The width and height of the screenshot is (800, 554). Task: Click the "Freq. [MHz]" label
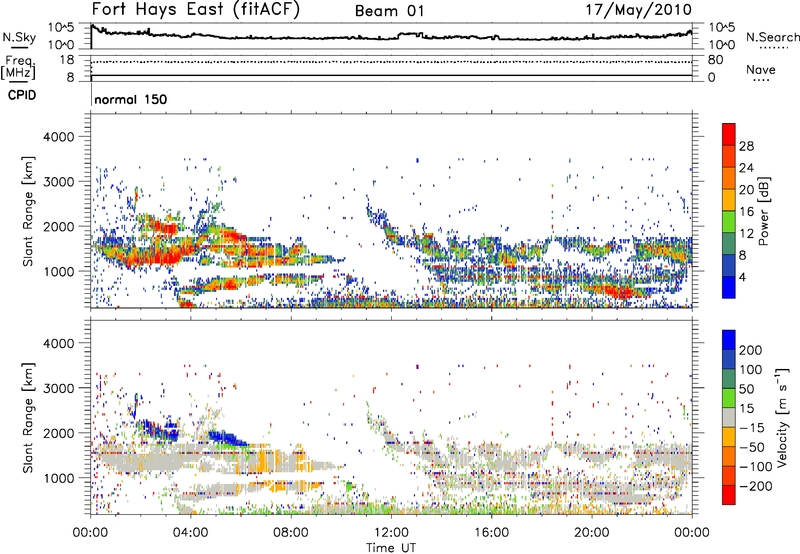[18, 67]
